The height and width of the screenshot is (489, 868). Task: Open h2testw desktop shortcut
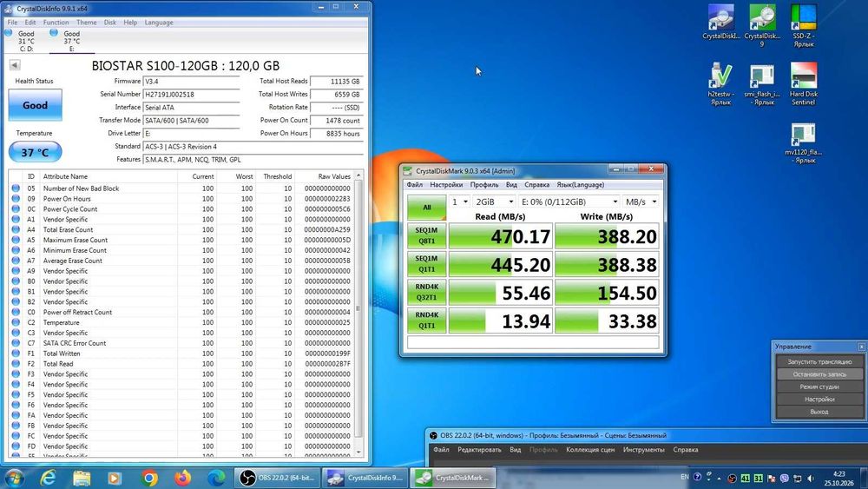click(x=720, y=83)
